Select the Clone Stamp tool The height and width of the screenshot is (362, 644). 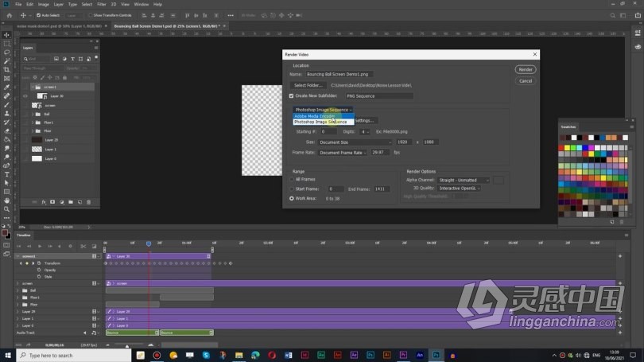[6, 114]
